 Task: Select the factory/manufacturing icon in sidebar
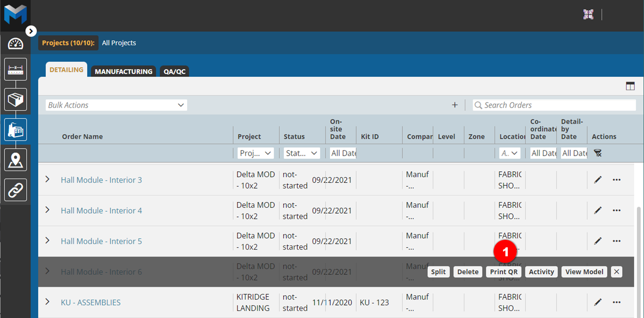tap(15, 129)
